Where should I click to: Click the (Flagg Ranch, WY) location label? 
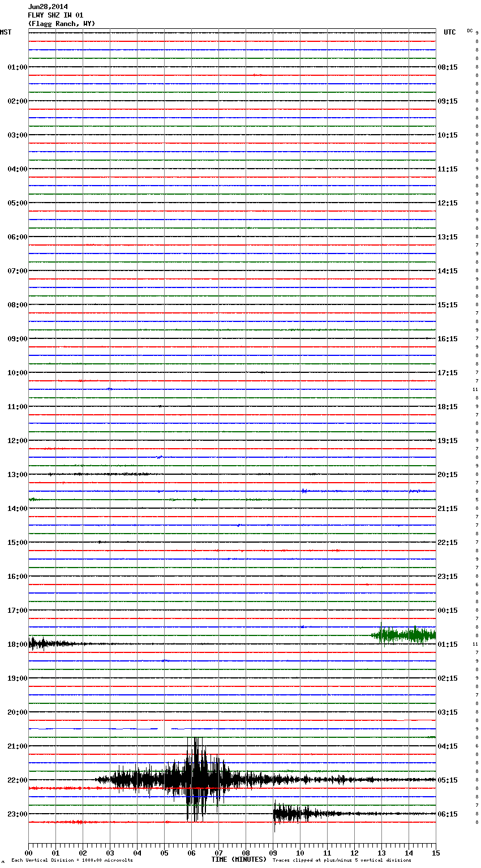click(x=62, y=24)
